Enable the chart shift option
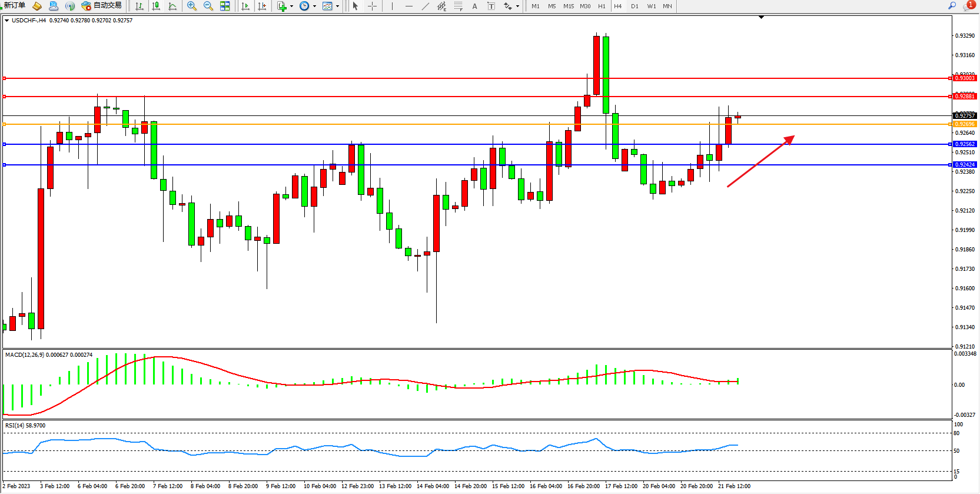980x494 pixels. pyautogui.click(x=262, y=6)
